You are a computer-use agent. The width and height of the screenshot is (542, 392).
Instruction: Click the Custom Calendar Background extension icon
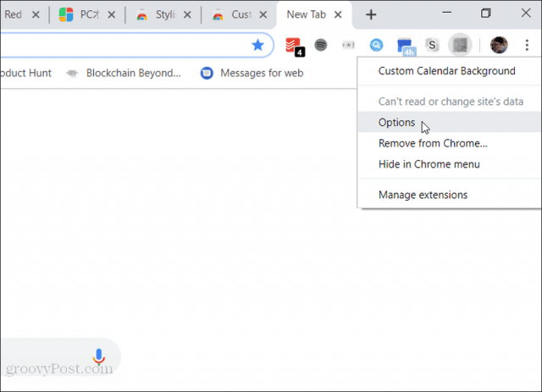pyautogui.click(x=460, y=45)
